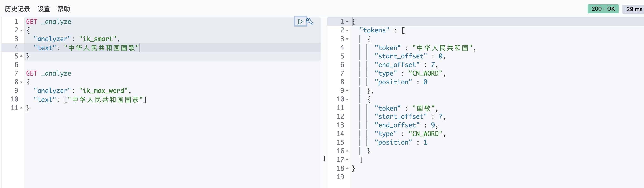Viewport: 644px width, 188px height.
Task: Click "type" : "CN_WORD" on output line 7
Action: (x=409, y=74)
